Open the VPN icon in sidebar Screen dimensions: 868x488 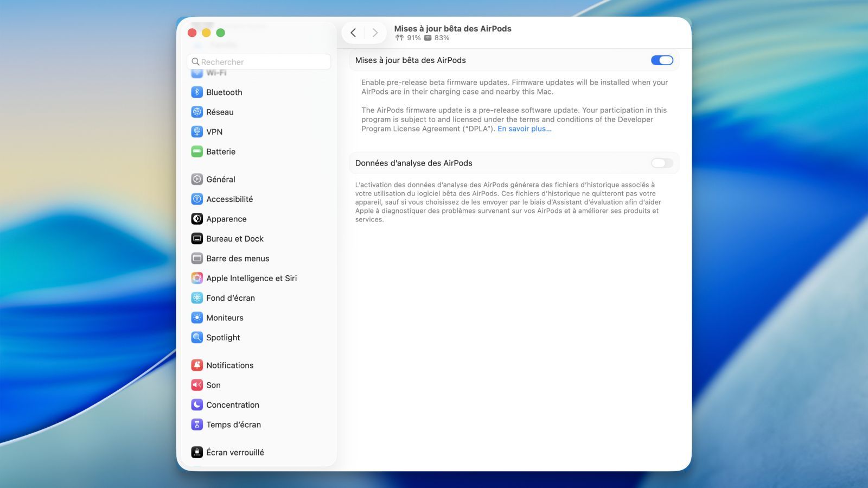pos(197,132)
